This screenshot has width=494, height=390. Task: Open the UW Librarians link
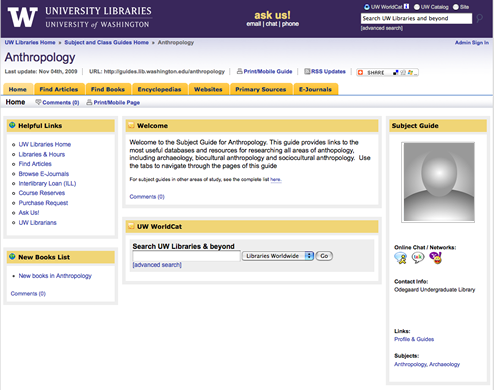click(x=38, y=222)
